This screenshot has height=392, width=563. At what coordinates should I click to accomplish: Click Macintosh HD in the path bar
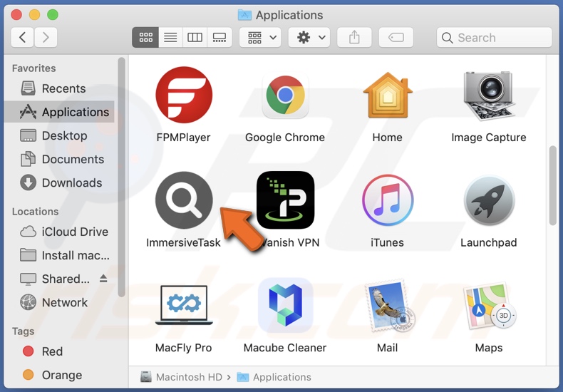tap(181, 377)
